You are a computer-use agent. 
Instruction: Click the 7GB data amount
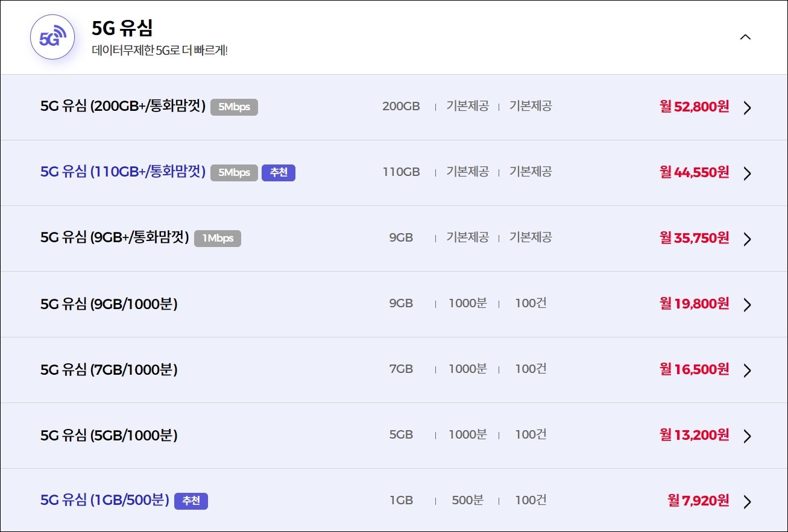(401, 369)
